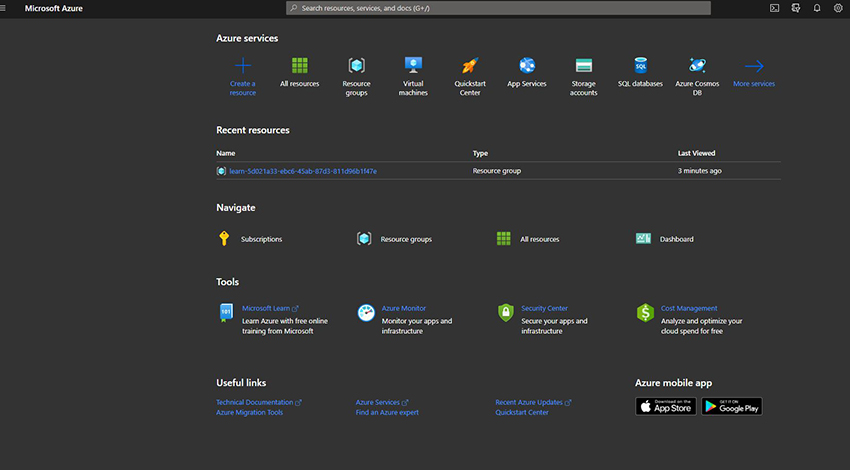Open the Azure Monitor link
Image resolution: width=850 pixels, height=470 pixels.
click(x=404, y=308)
